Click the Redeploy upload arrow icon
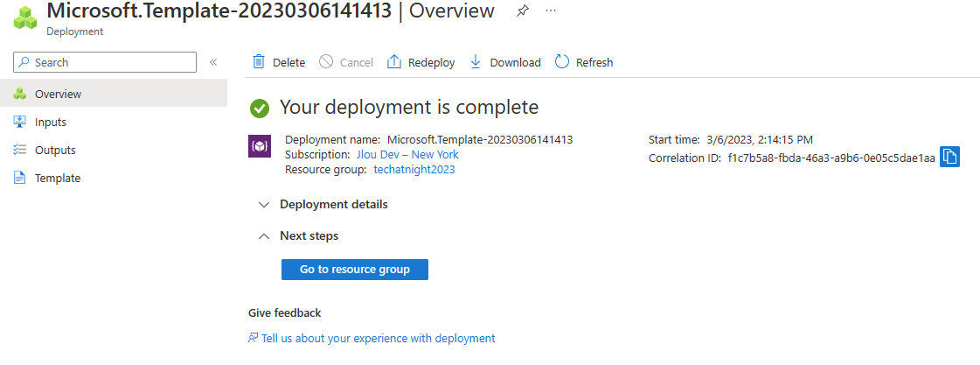 pos(393,62)
